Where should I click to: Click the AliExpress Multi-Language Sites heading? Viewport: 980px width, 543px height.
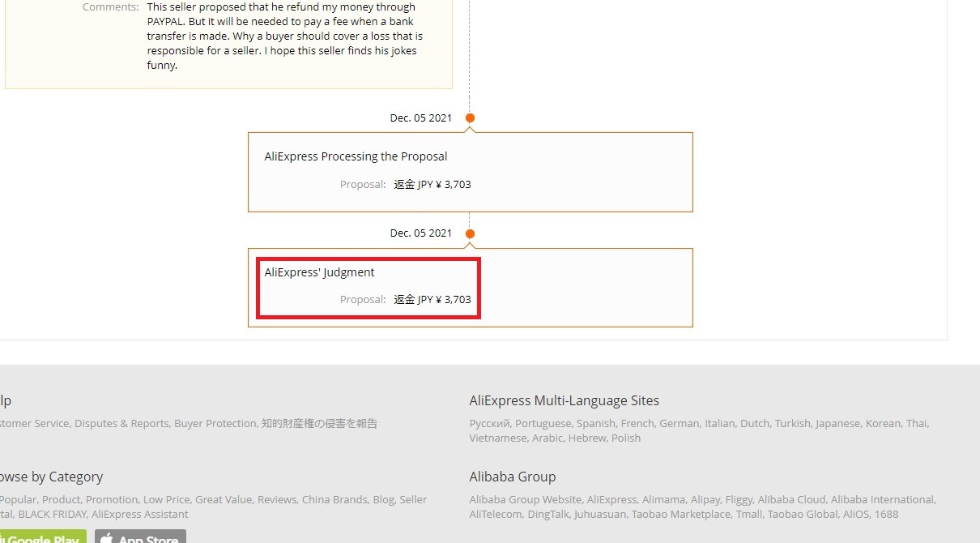tap(565, 400)
